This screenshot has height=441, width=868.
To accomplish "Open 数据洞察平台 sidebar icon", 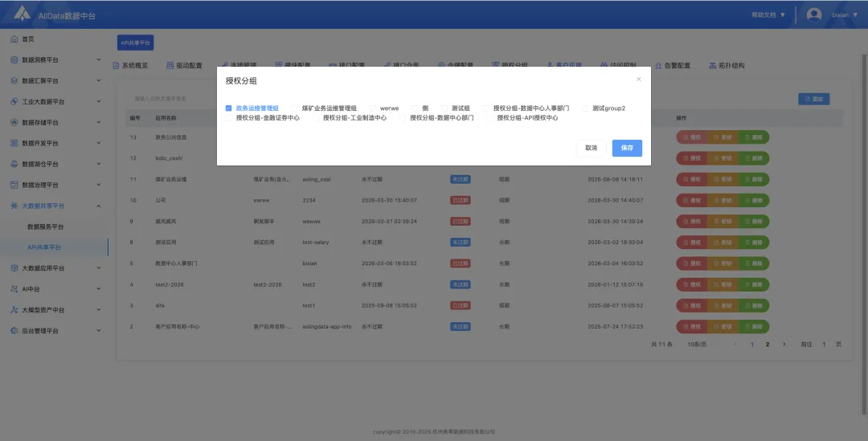I will click(14, 59).
